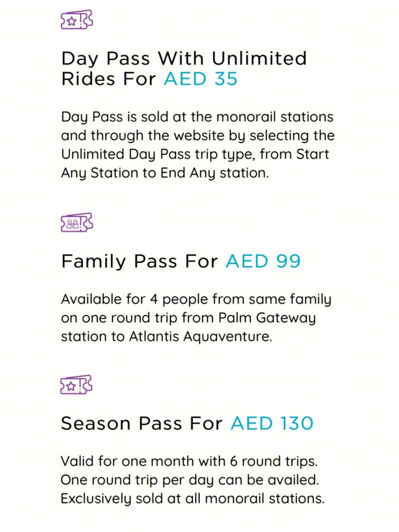Click the Day Pass star ticket icon
This screenshot has width=399, height=532.
(77, 20)
